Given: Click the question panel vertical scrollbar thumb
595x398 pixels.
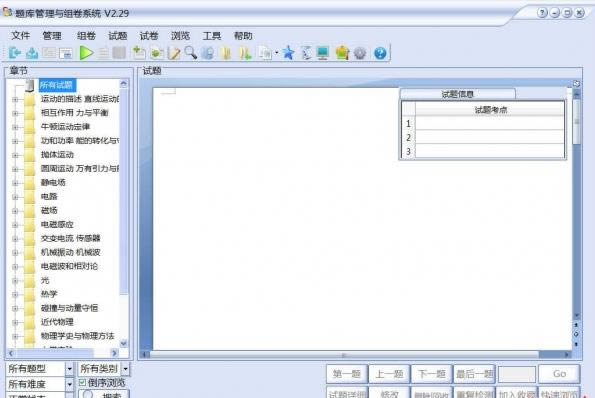Looking at the screenshot, I should [576, 121].
